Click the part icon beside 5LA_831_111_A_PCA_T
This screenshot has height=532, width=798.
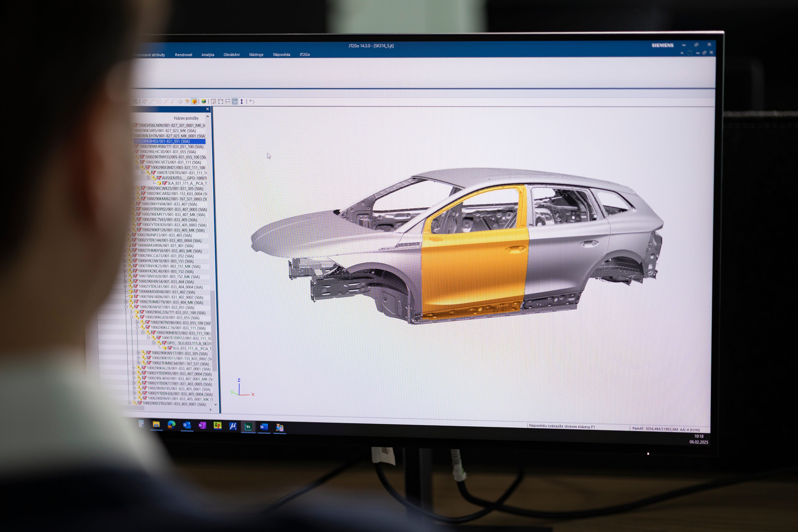(159, 183)
